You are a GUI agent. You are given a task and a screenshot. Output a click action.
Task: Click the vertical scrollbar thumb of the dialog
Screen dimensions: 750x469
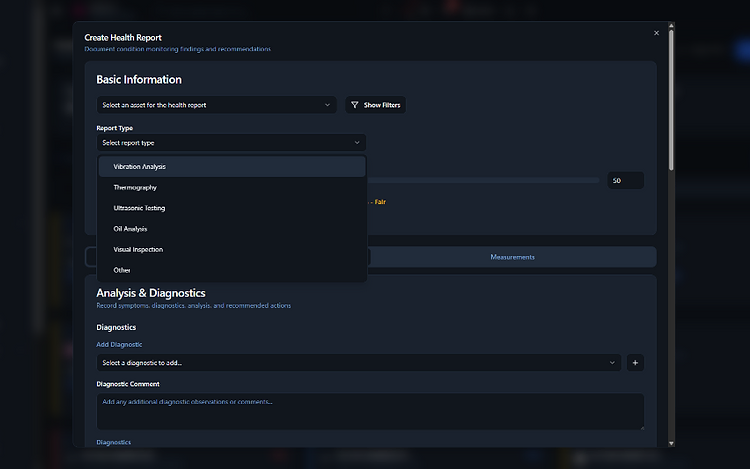click(x=671, y=100)
